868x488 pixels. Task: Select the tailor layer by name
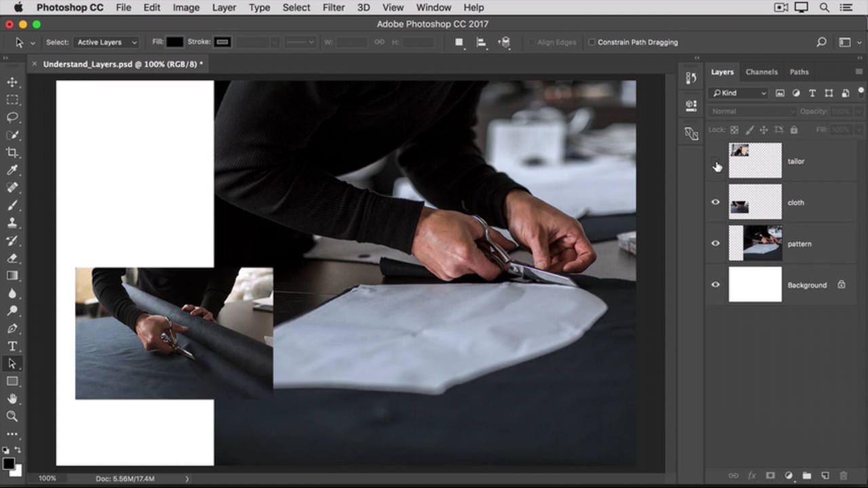coord(795,161)
